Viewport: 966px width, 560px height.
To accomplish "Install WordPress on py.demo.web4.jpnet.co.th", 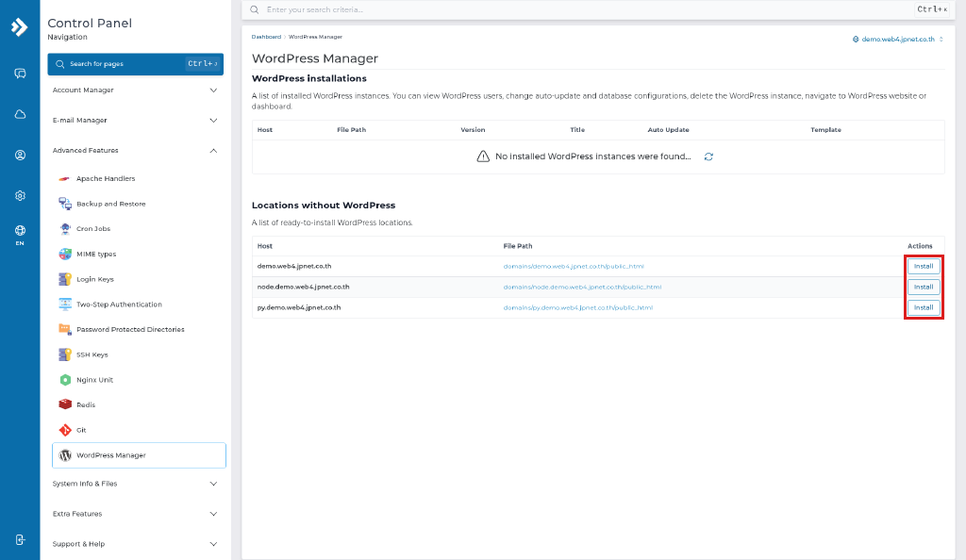I will click(923, 307).
